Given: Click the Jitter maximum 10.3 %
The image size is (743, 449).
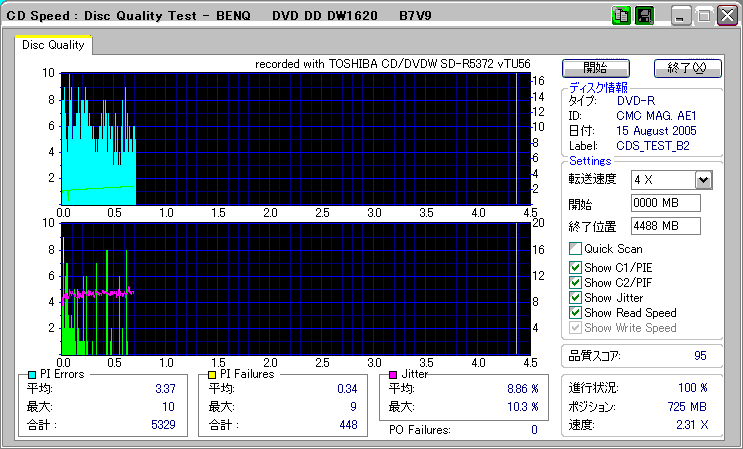Looking at the screenshot, I should pyautogui.click(x=523, y=407).
